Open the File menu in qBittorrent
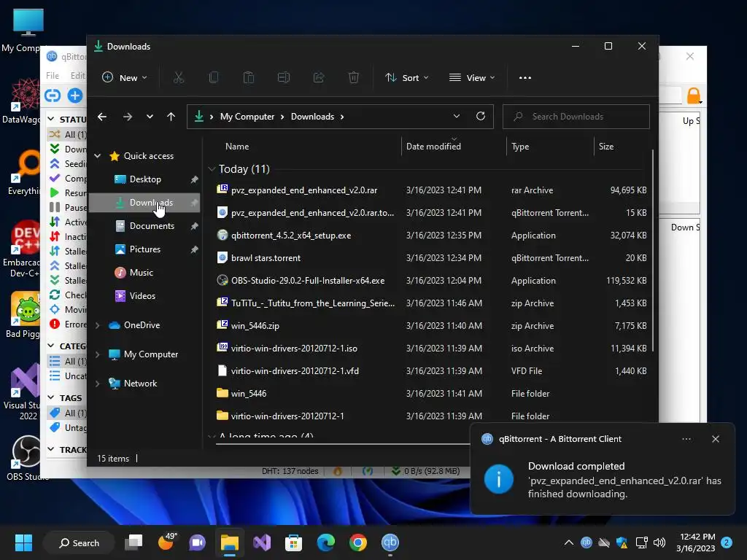 coord(53,75)
